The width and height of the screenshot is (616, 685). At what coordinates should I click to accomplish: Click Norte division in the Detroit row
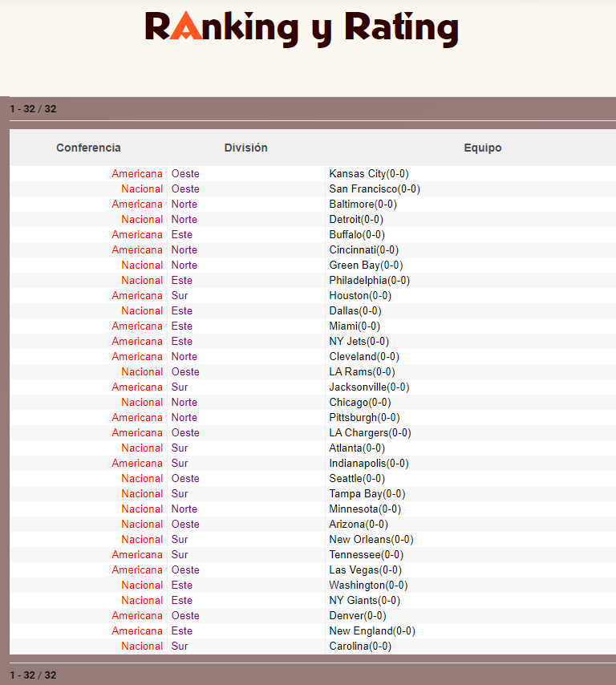click(x=184, y=219)
